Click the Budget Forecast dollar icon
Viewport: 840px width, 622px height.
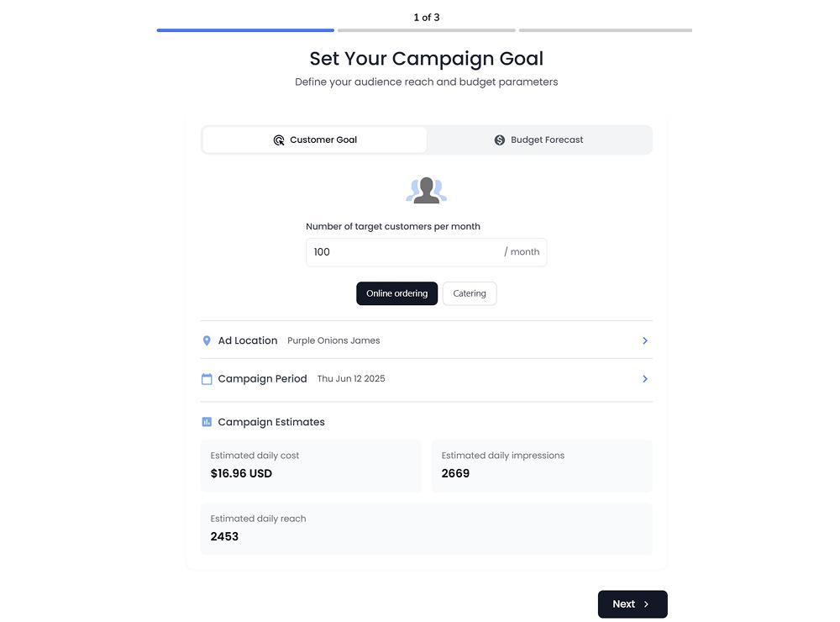[x=500, y=140]
